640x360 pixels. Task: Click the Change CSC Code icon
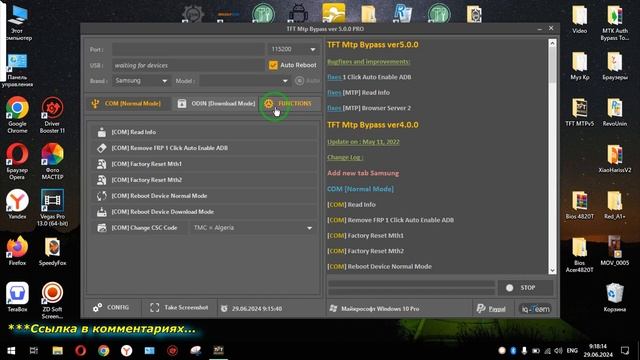coord(102,228)
